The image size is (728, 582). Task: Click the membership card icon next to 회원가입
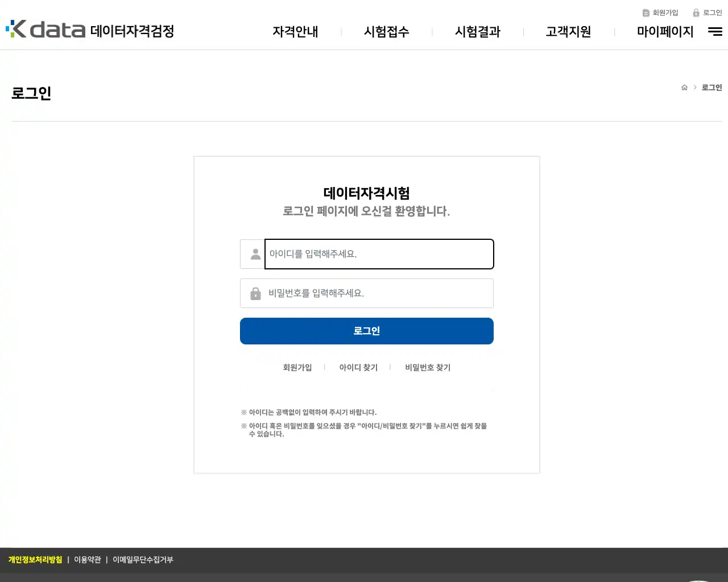645,12
